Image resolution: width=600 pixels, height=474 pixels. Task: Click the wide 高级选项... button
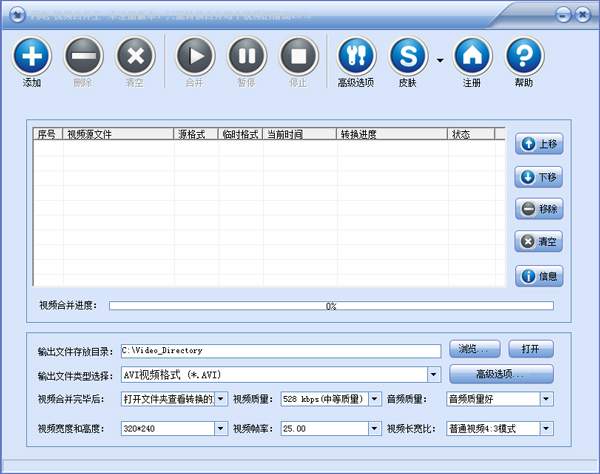pyautogui.click(x=501, y=374)
